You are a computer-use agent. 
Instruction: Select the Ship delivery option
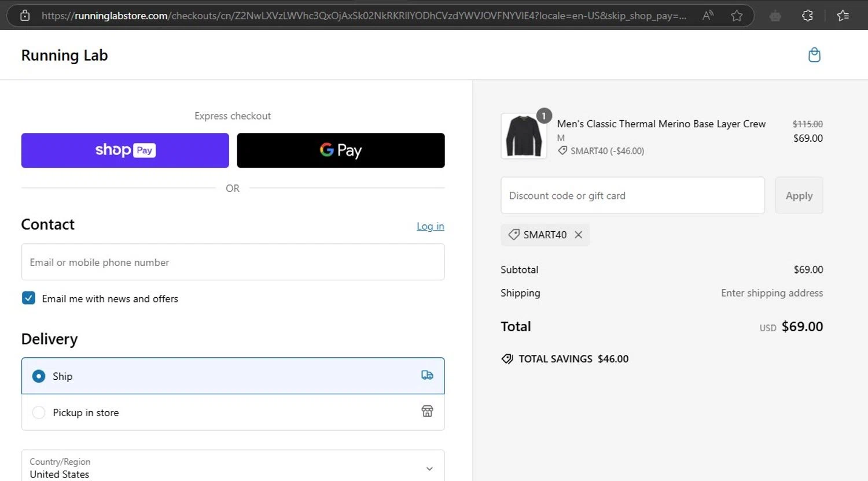pyautogui.click(x=233, y=376)
